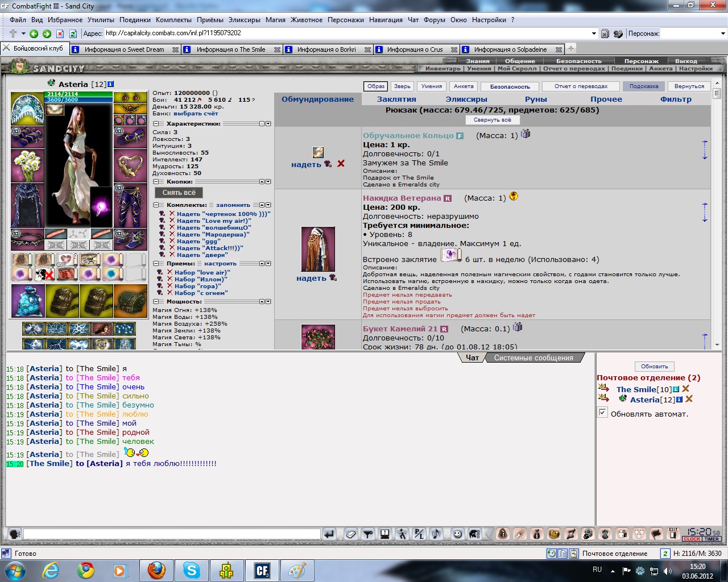Collapse Комплекты section

(156, 205)
